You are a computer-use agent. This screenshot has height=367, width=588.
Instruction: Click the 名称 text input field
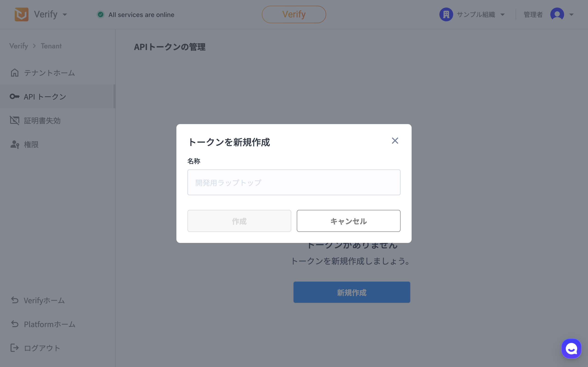[294, 182]
